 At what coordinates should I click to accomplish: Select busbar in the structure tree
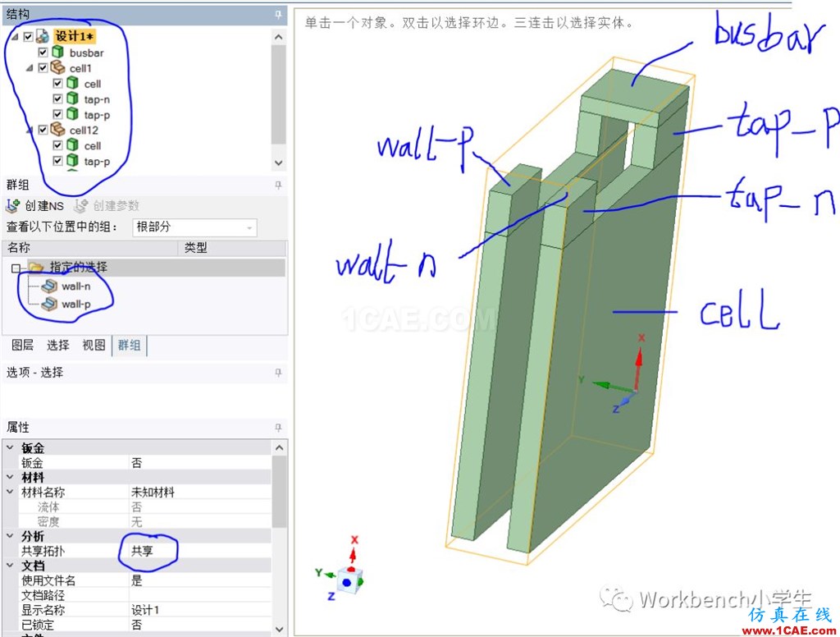click(87, 53)
